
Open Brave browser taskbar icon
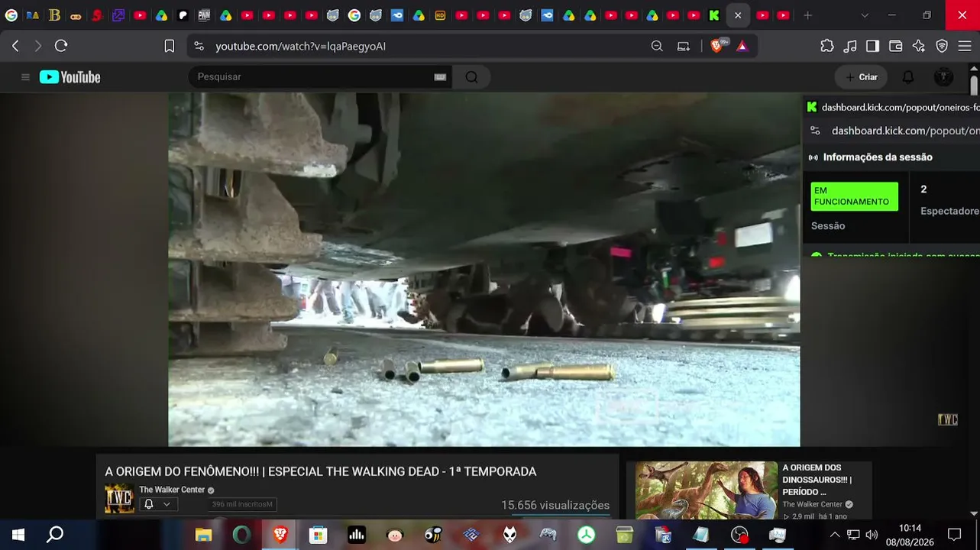tap(280, 535)
